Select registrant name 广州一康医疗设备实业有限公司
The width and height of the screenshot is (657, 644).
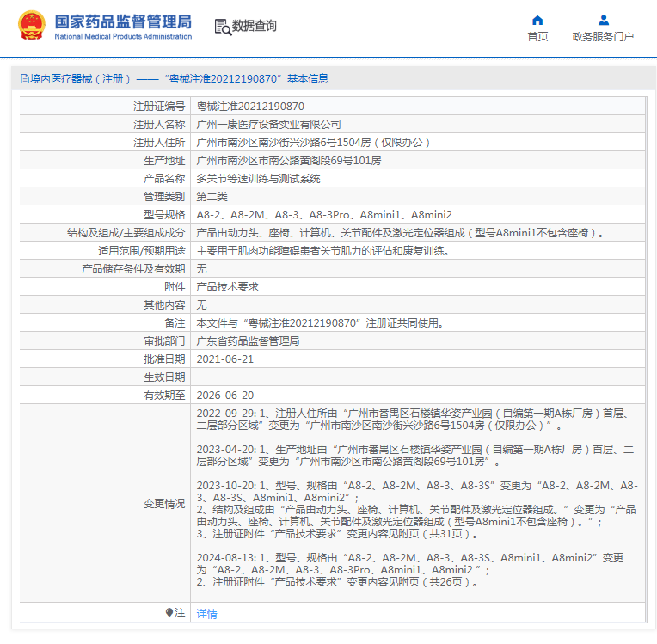point(268,125)
